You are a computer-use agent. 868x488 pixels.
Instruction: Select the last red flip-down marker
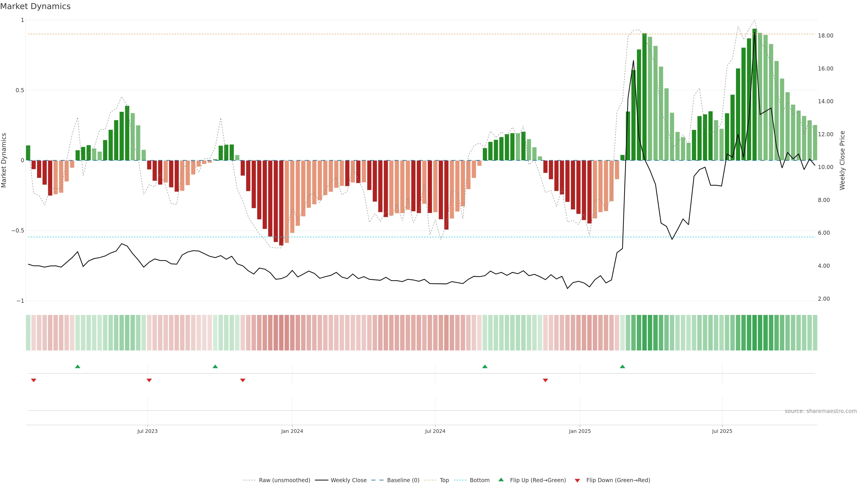pyautogui.click(x=545, y=380)
